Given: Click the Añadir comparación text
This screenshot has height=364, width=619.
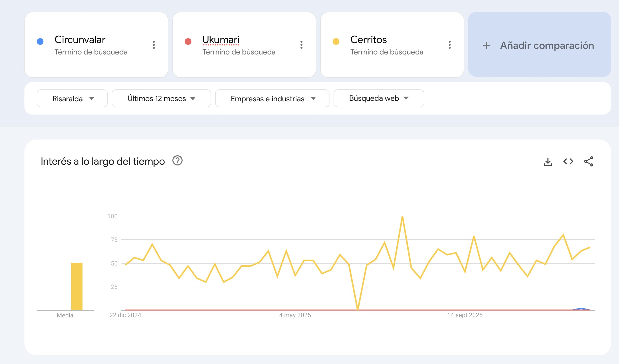Looking at the screenshot, I should tap(547, 46).
